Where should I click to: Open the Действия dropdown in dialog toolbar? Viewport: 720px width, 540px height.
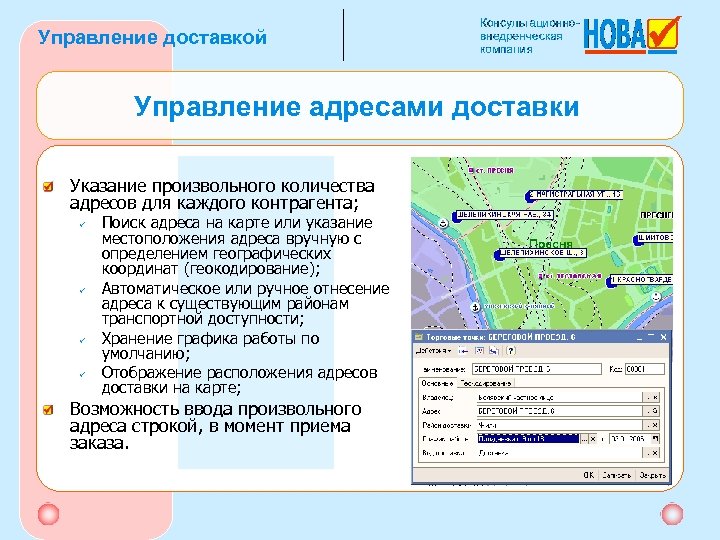[x=433, y=351]
